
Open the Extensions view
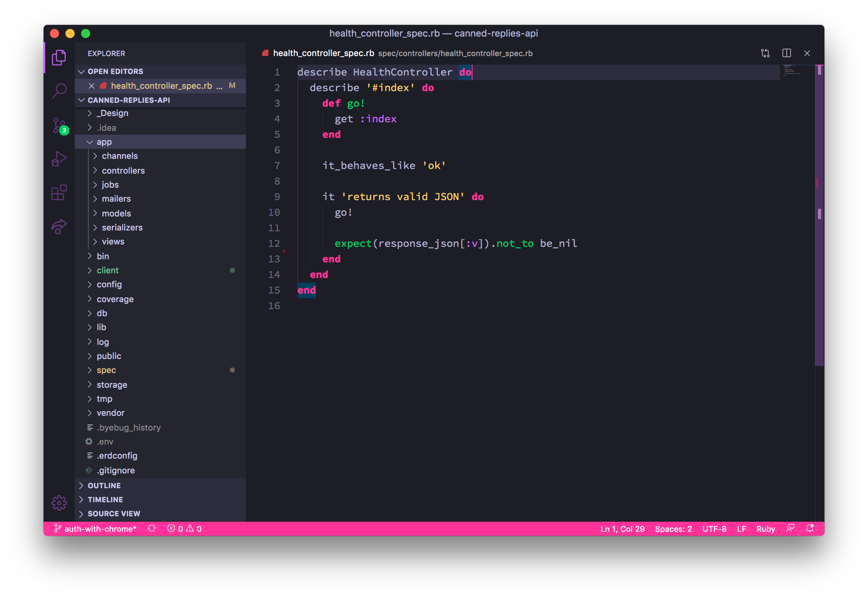(x=59, y=193)
